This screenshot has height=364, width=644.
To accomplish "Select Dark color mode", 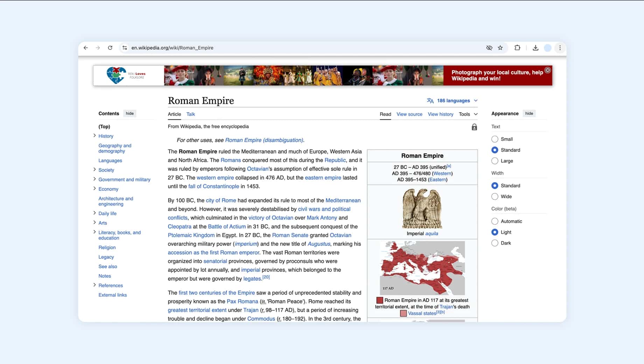I will pos(495,243).
